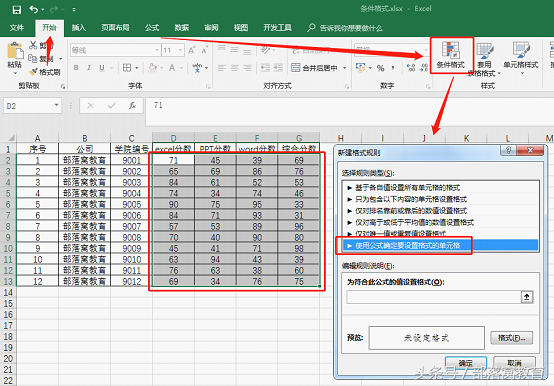Screen dimensions: 554x386
Task: Switch to the Home (开始) tab
Action: (49, 28)
